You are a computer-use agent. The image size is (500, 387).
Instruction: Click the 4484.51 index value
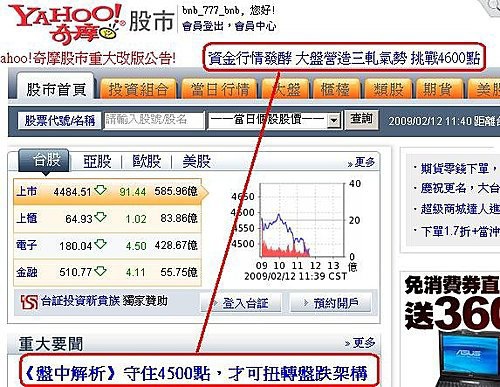tap(72, 192)
